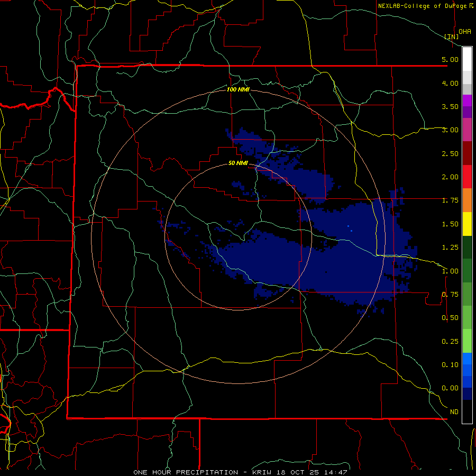Click the '[IN]' units label

pos(452,36)
